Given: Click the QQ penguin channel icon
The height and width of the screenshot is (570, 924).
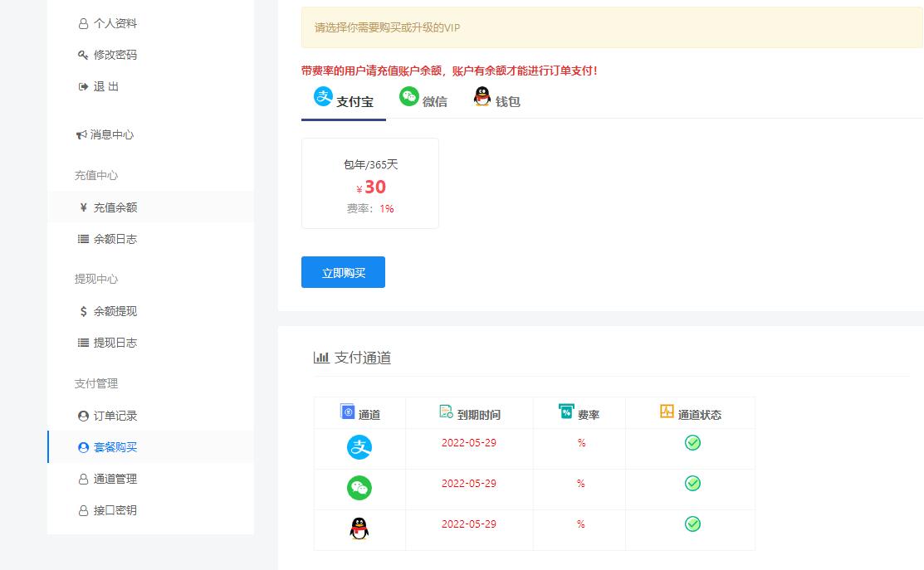Looking at the screenshot, I should (x=359, y=529).
